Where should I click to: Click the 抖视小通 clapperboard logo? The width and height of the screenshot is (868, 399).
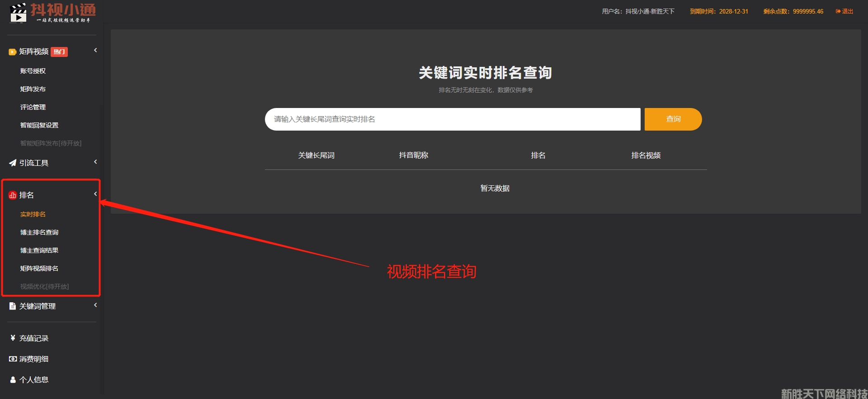(x=19, y=13)
